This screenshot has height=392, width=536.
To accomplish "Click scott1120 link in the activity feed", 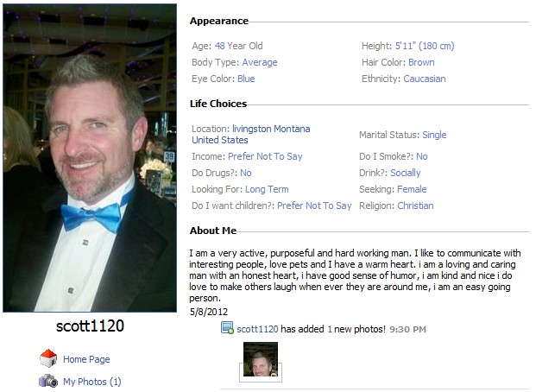I will (257, 329).
